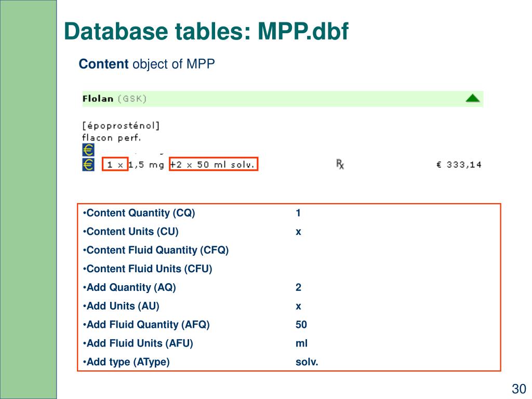Click the [époprosténol] substance name
The height and width of the screenshot is (399, 532).
click(x=121, y=126)
